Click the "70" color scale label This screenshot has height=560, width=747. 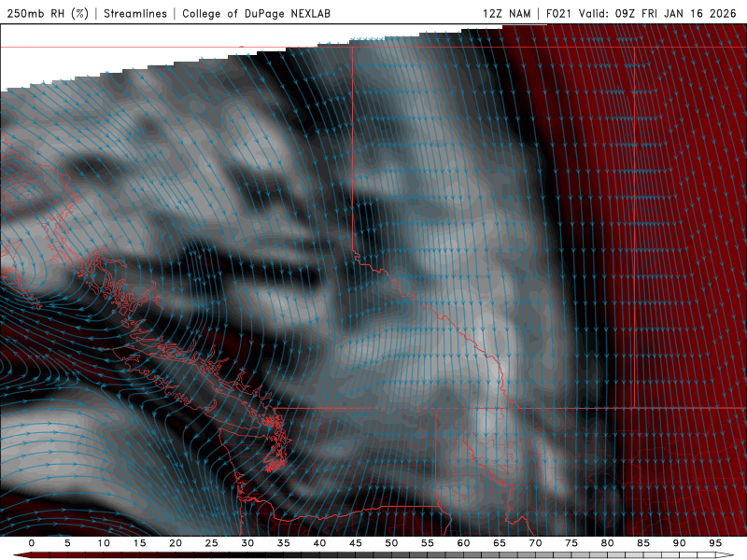(x=535, y=543)
